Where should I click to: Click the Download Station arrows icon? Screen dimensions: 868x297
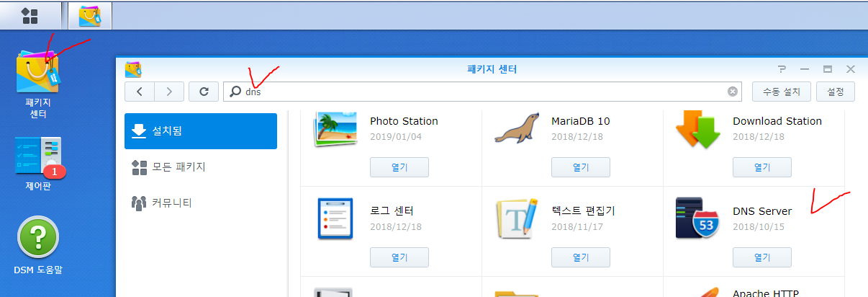click(x=698, y=128)
